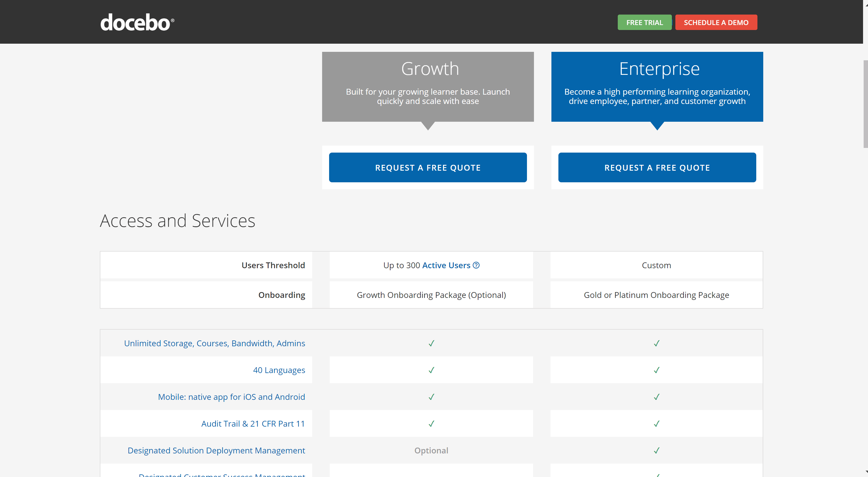Click Enterprise checkmark for Mobile native app row
The width and height of the screenshot is (868, 477).
(x=656, y=397)
